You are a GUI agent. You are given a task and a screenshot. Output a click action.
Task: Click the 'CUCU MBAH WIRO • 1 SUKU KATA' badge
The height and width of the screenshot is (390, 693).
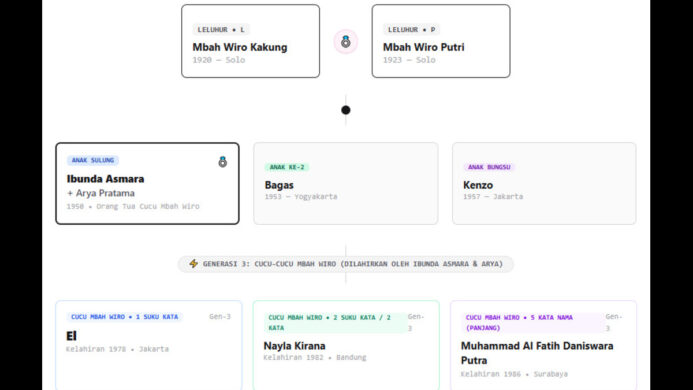pos(125,317)
